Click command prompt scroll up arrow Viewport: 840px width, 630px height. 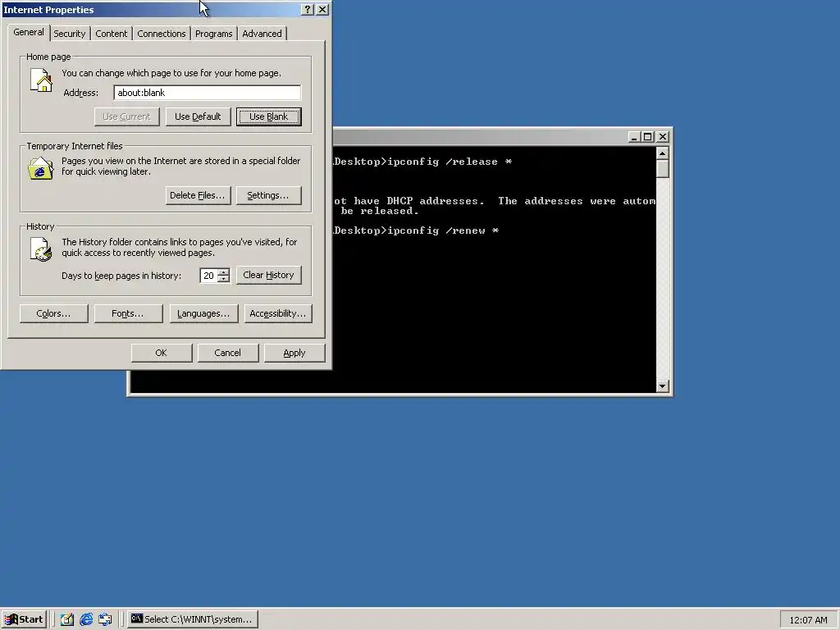point(663,153)
